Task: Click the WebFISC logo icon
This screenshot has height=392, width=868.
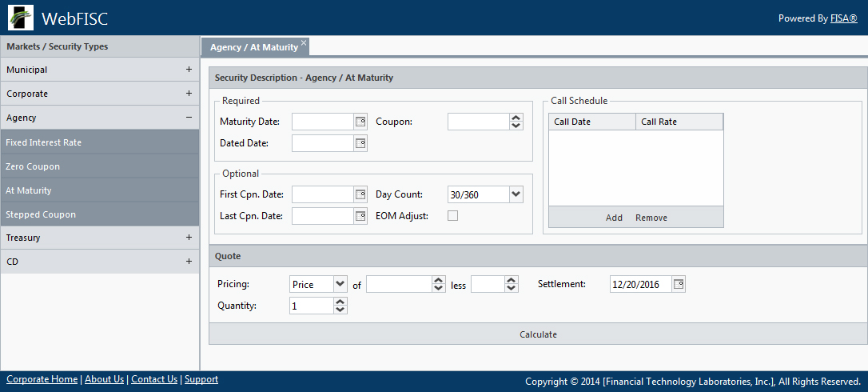Action: (21, 18)
